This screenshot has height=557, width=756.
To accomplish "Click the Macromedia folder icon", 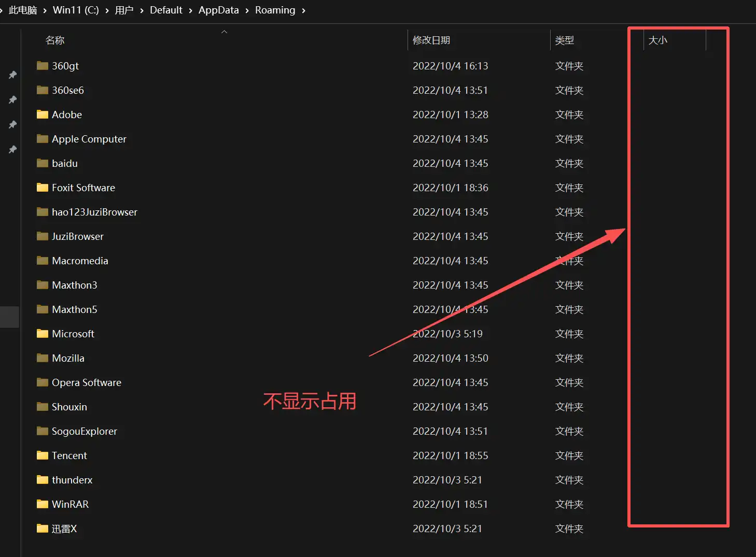I will click(x=43, y=261).
